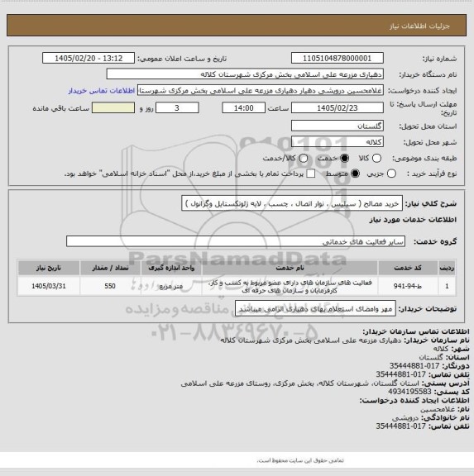Click the delivery city field کلاله
This screenshot has width=474, height=476.
pos(338,142)
